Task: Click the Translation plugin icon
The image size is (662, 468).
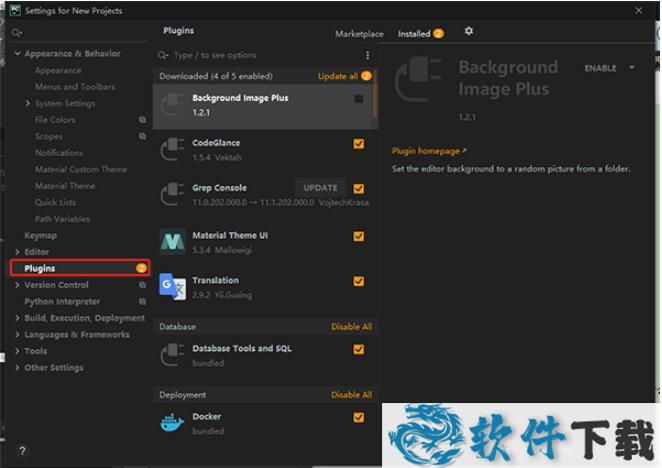Action: coord(173,287)
